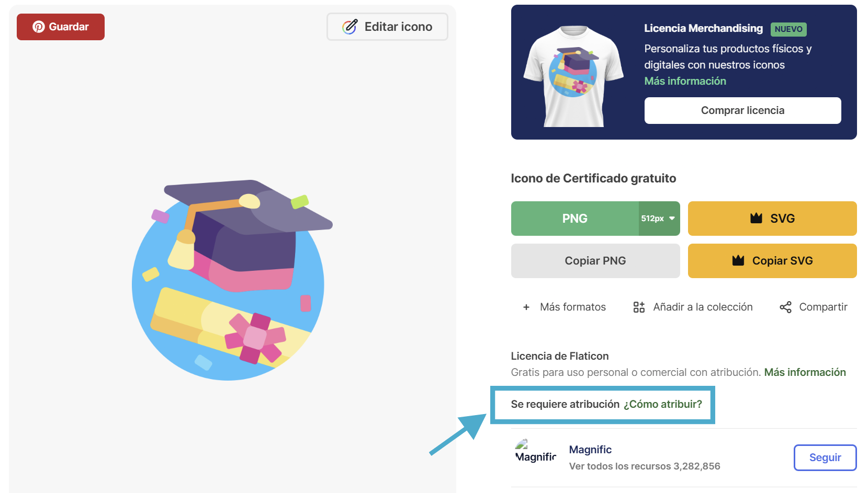This screenshot has width=868, height=493.
Task: Click the Pinterest logo in Guardar button
Action: point(39,27)
